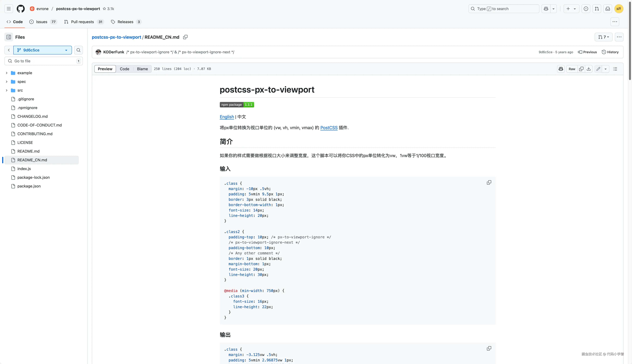
Task: Open notifications inbox icon
Action: click(x=607, y=9)
